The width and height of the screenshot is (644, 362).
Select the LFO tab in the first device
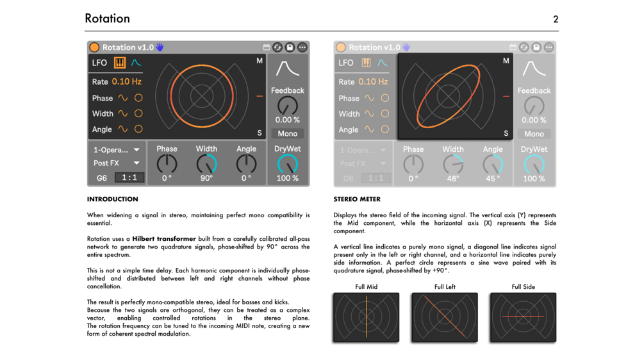99,63
